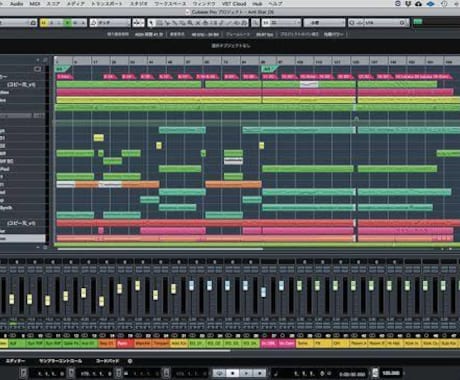Select the Hi-Hat channel name in mixer

[394, 343]
